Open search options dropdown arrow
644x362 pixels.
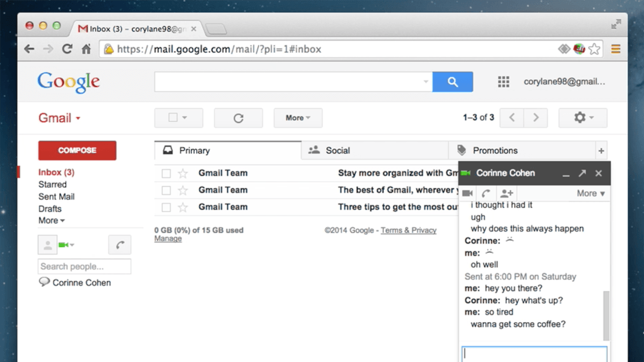426,81
